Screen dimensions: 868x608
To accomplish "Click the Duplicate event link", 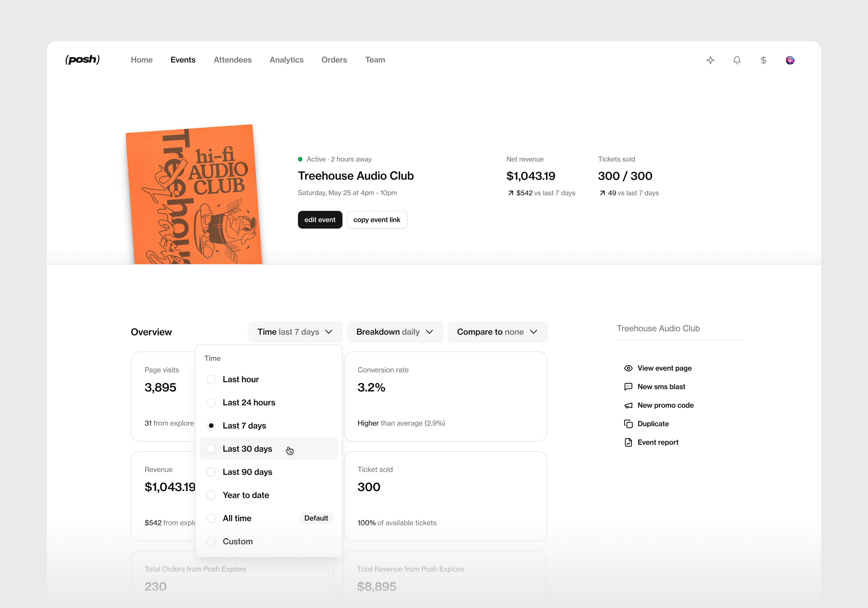I will point(653,424).
